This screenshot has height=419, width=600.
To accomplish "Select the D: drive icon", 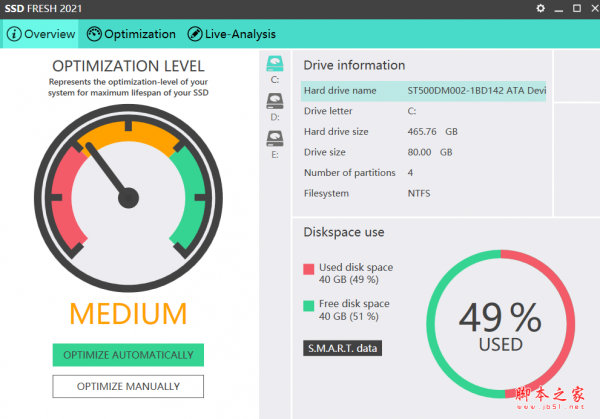I will pos(275,101).
